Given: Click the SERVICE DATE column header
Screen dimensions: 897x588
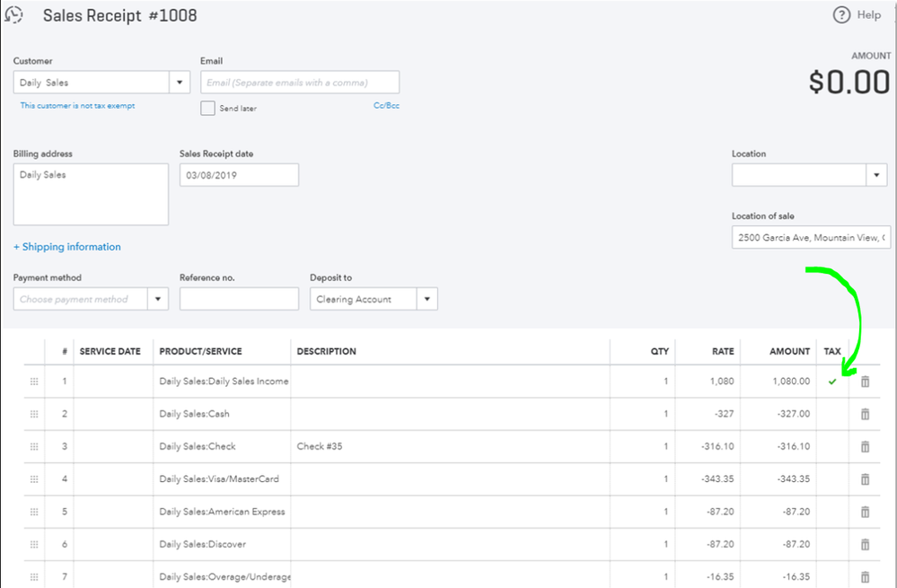Looking at the screenshot, I should pyautogui.click(x=110, y=351).
